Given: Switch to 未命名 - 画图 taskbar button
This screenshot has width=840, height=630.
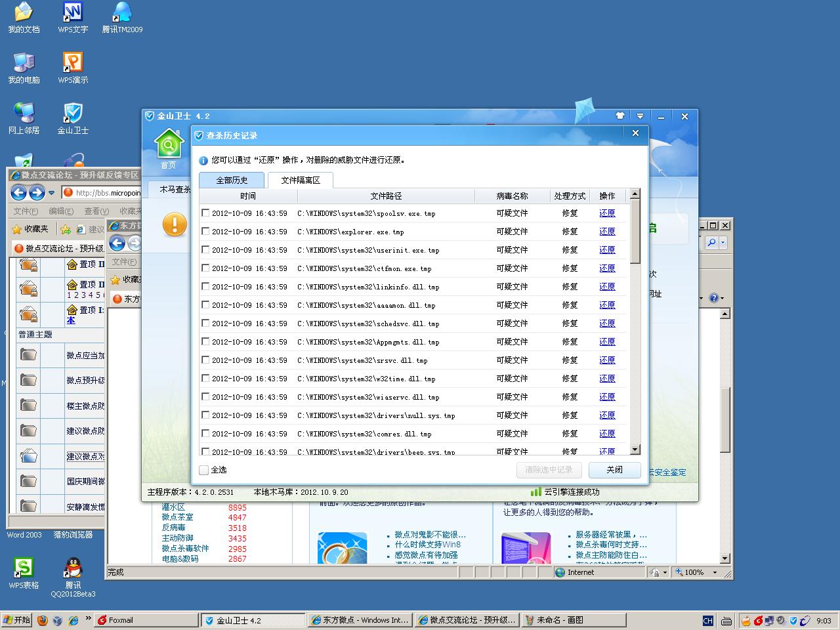Looking at the screenshot, I should coord(574,620).
